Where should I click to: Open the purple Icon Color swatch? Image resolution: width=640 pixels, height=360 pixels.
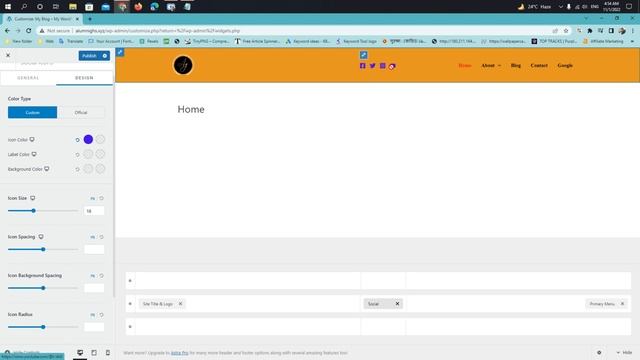point(88,140)
